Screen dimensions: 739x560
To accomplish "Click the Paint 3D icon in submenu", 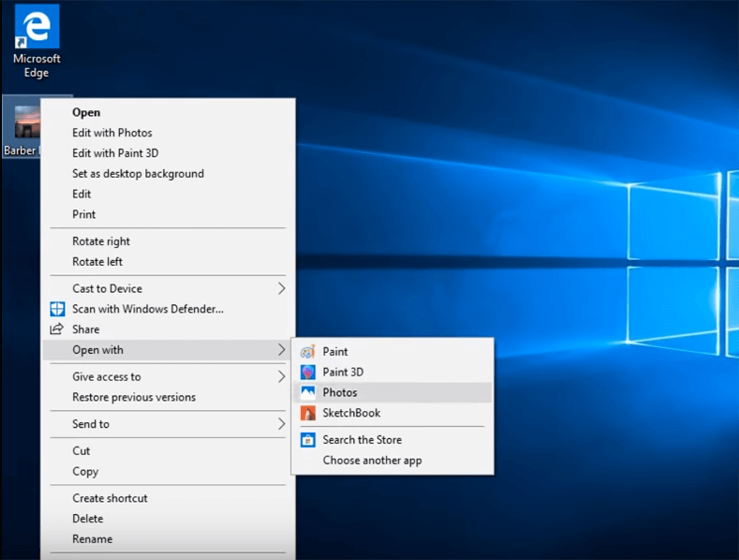I will [x=307, y=372].
